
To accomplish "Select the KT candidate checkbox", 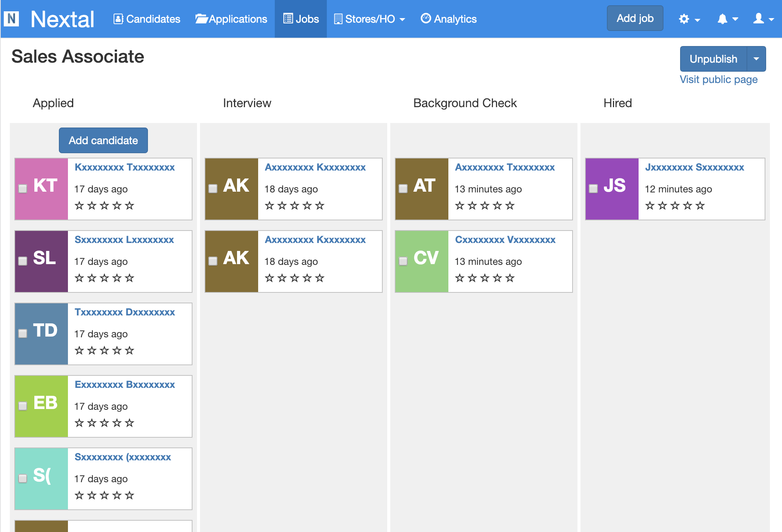I will click(x=23, y=189).
